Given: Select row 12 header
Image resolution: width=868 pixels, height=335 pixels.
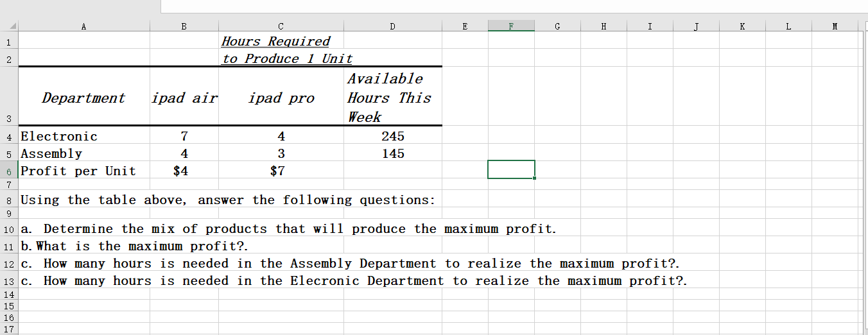Looking at the screenshot, I should coord(10,263).
